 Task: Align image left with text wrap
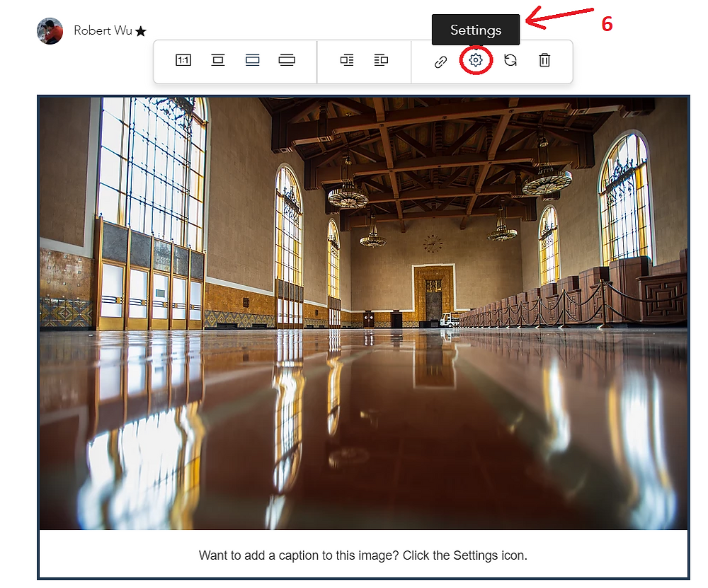pos(347,60)
